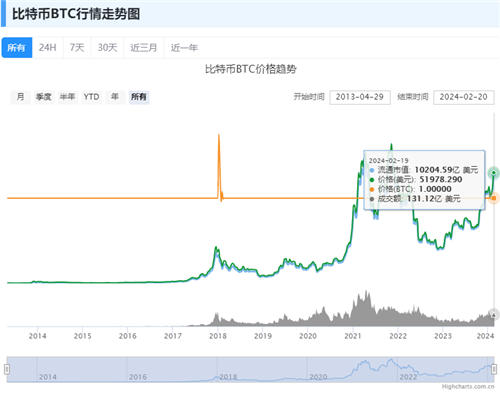
Task: Switch to the 7天 tab
Action: pyautogui.click(x=77, y=48)
